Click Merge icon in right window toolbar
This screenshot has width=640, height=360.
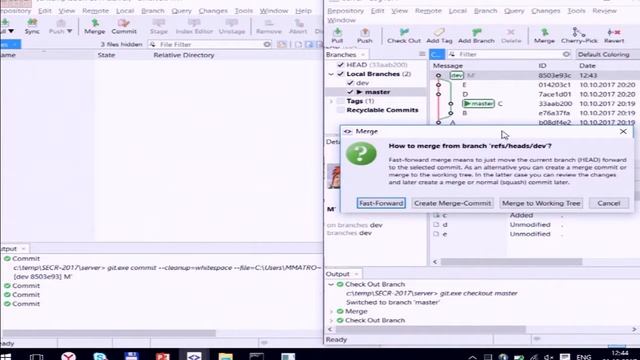(544, 36)
